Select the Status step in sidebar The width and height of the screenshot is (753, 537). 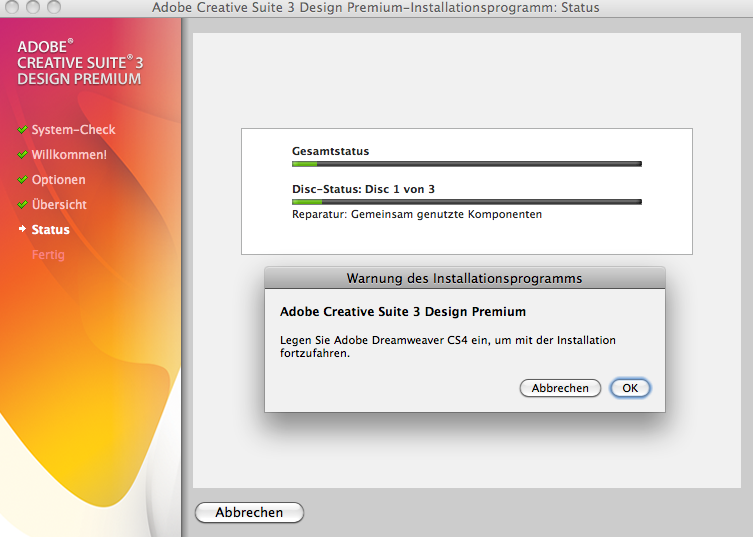tap(50, 230)
